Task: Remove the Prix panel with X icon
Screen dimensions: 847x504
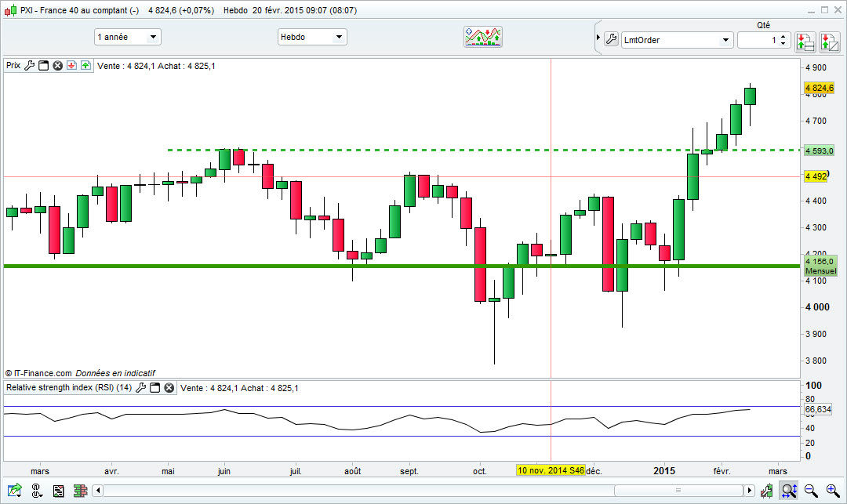Action: coord(57,65)
